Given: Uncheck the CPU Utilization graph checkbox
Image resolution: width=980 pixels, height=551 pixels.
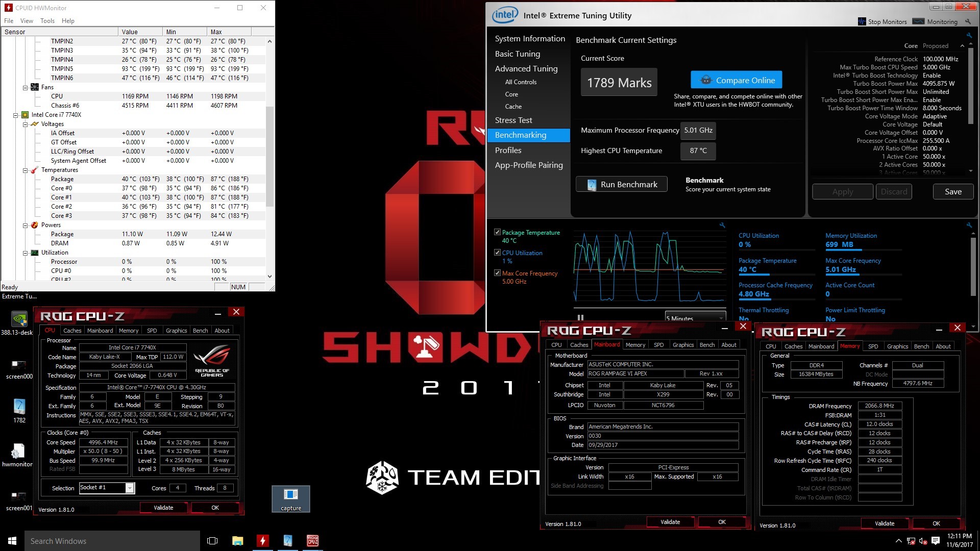Looking at the screenshot, I should [x=497, y=253].
